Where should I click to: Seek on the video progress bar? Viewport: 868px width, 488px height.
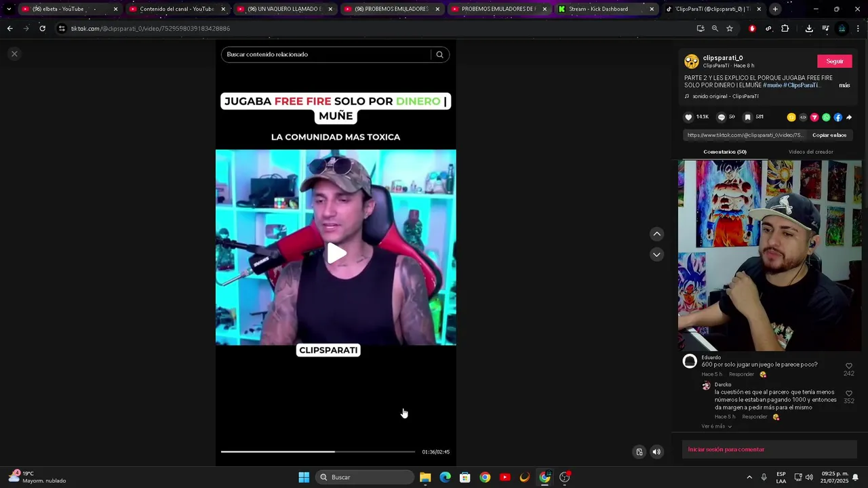[317, 451]
